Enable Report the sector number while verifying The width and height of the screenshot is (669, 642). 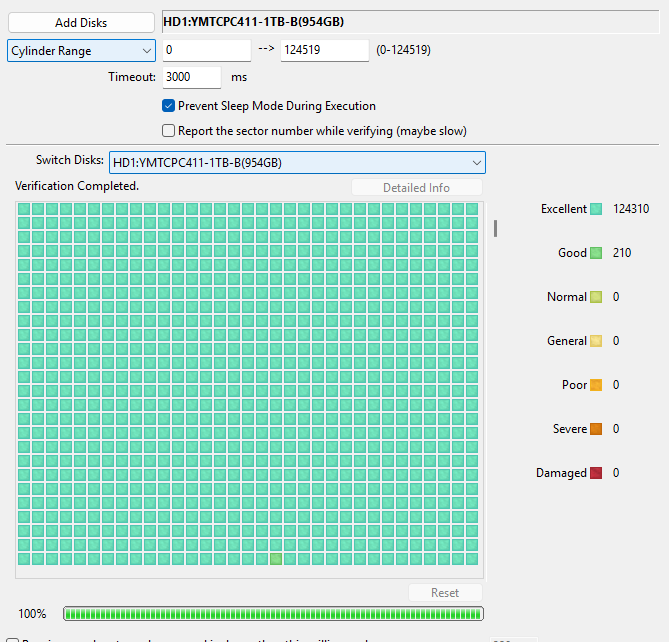tap(169, 131)
